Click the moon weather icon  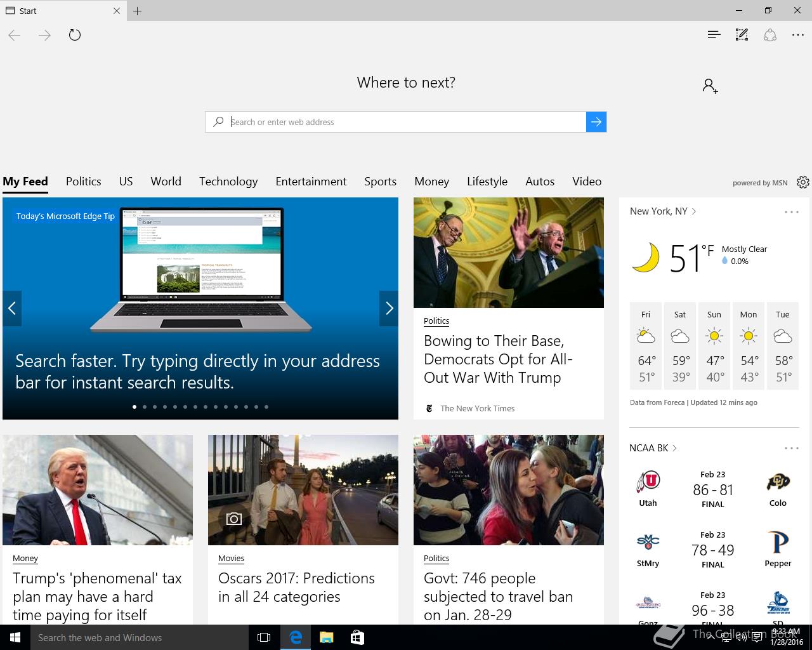coord(646,257)
